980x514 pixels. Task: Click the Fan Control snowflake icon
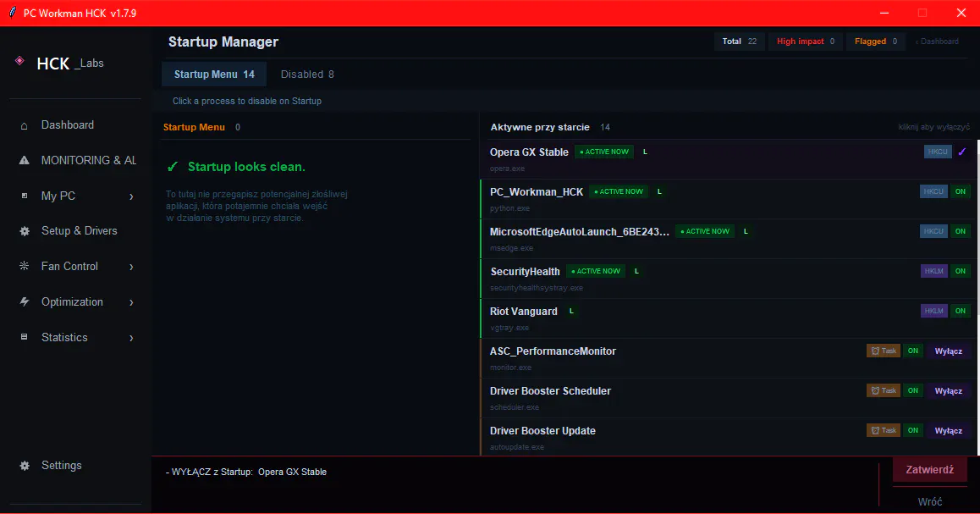25,266
